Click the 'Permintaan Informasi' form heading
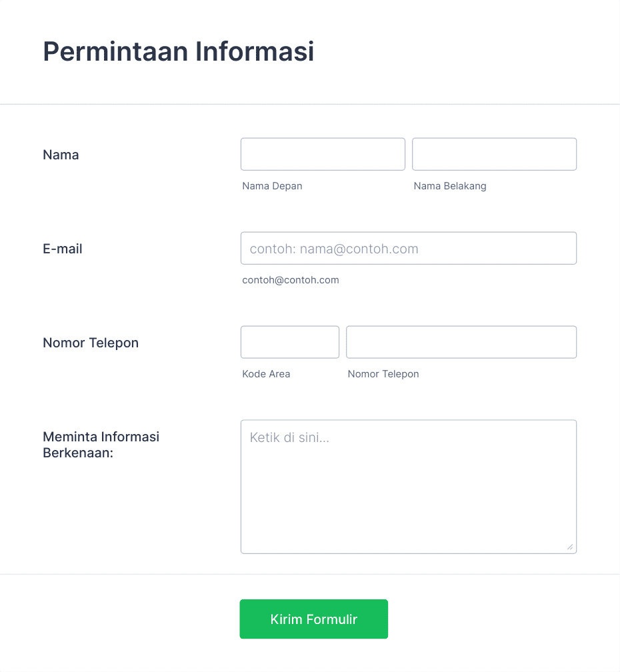 178,51
